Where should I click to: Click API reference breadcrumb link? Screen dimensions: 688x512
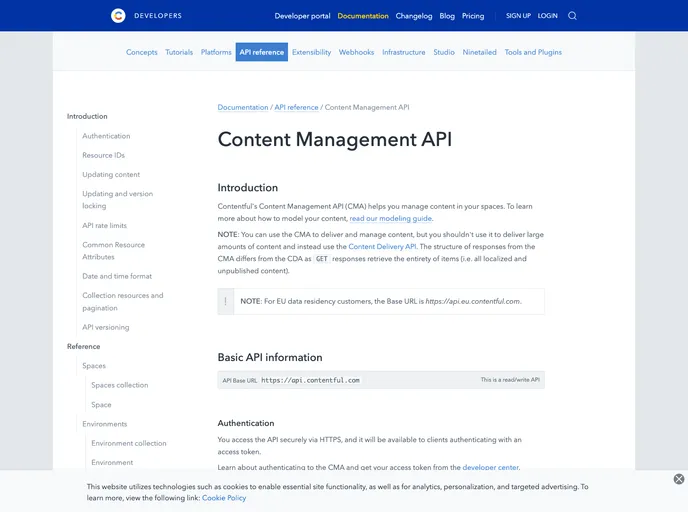(x=296, y=107)
